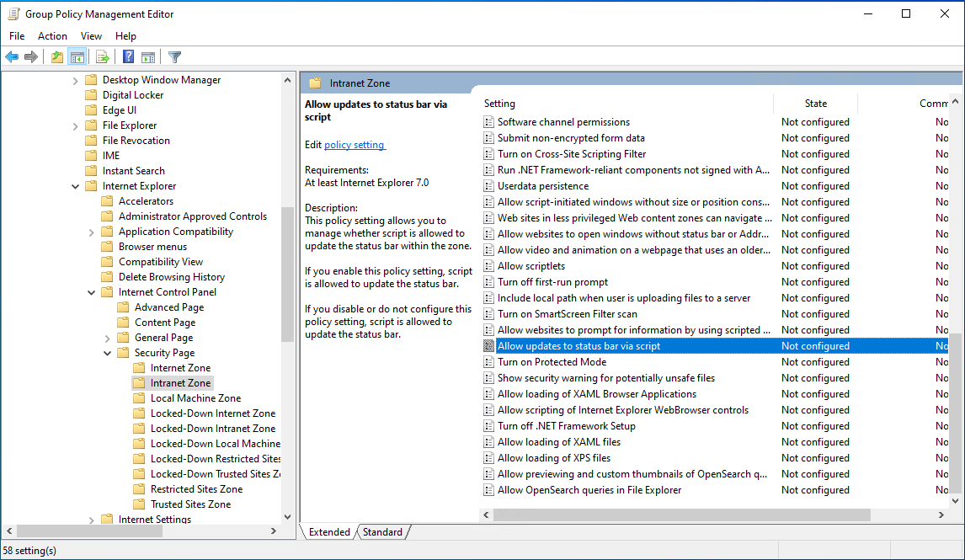Image resolution: width=965 pixels, height=560 pixels.
Task: Select 'Turn on Cross-Site Scripting Filter' setting
Action: coord(572,154)
